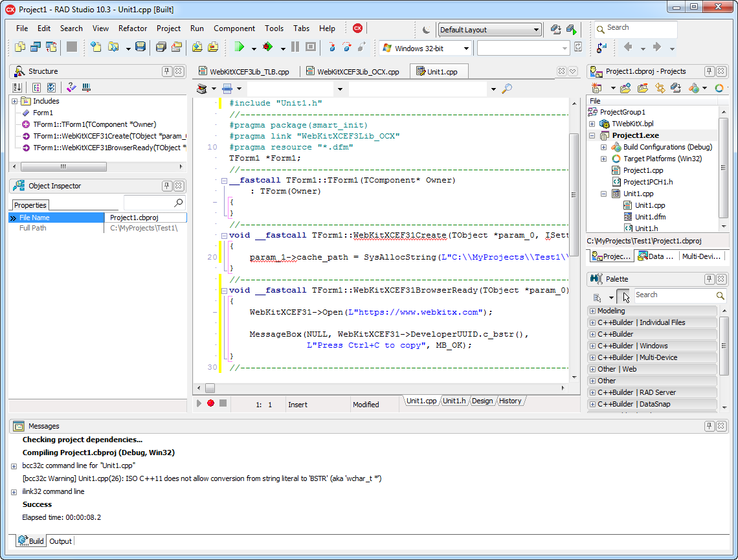
Task: Click the Sort Alphabetically icon in Structure
Action: pos(17,87)
